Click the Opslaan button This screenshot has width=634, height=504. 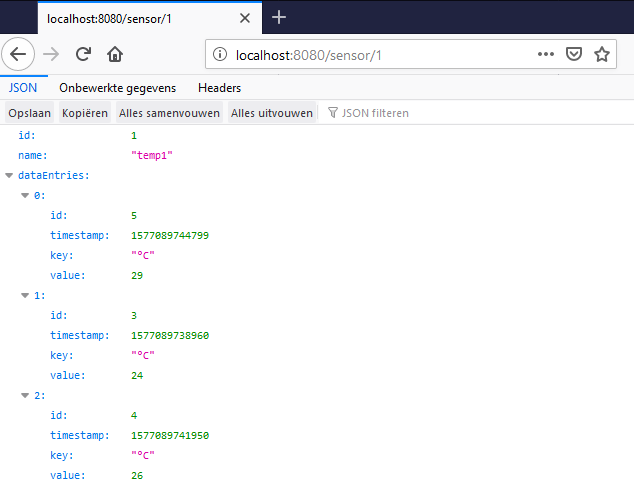click(x=30, y=113)
